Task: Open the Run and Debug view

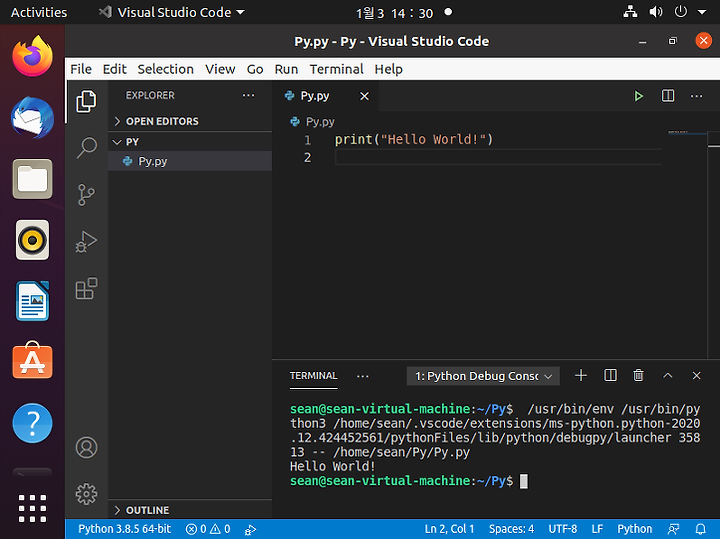Action: (x=86, y=242)
